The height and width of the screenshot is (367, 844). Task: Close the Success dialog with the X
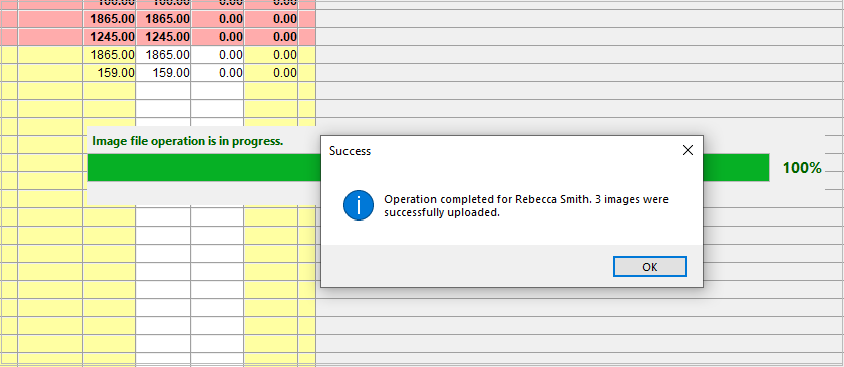tap(687, 151)
